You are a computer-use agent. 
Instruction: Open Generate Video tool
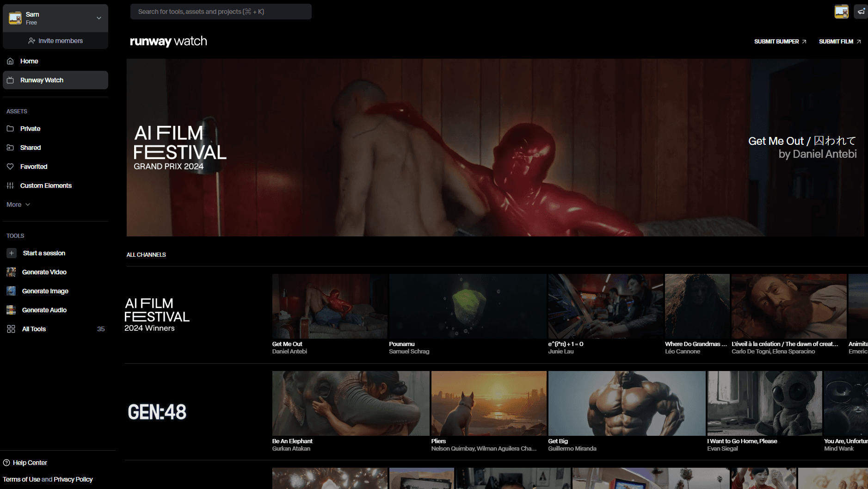[x=55, y=272]
